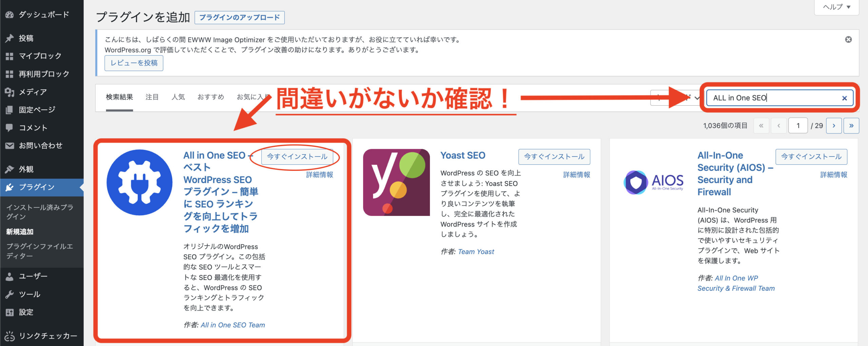
Task: Click レビューを投稿 button
Action: click(x=134, y=63)
